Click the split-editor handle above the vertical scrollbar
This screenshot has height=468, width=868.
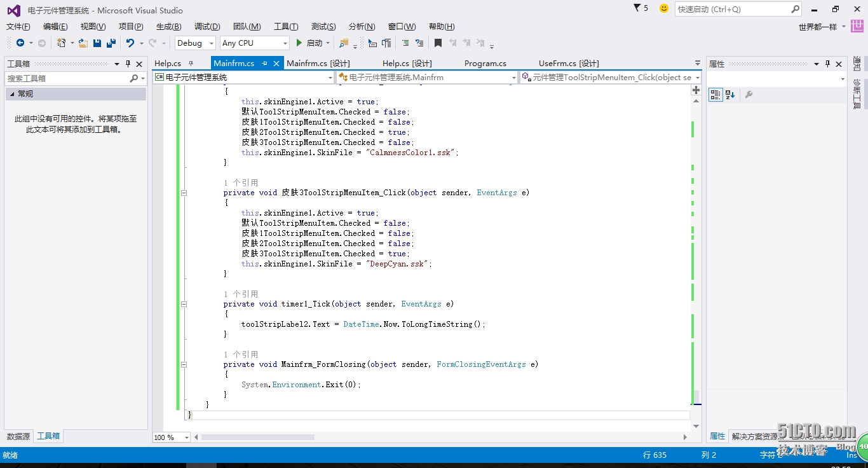pyautogui.click(x=696, y=90)
